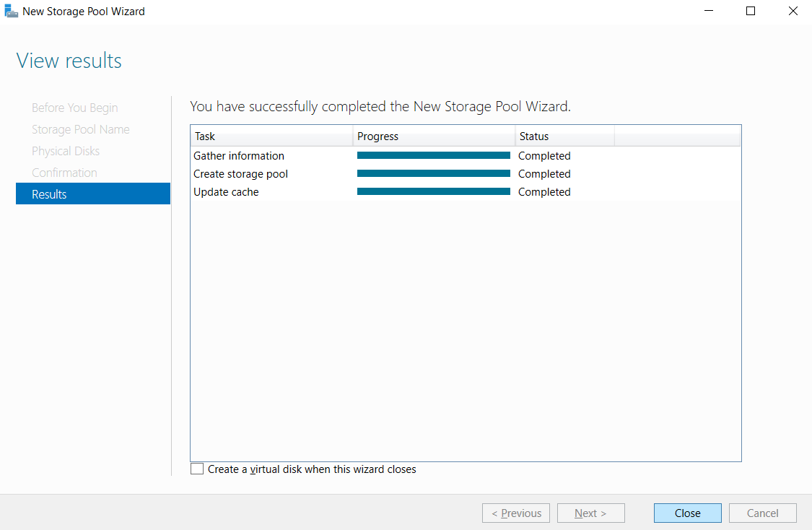Viewport: 812px width, 530px height.
Task: Minimize the wizard window
Action: click(x=709, y=11)
